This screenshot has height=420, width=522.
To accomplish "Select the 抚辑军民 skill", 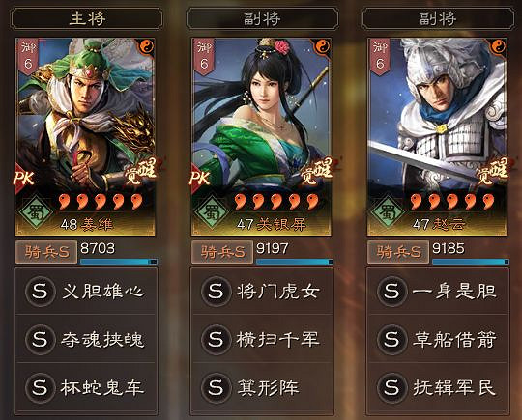I will 438,387.
